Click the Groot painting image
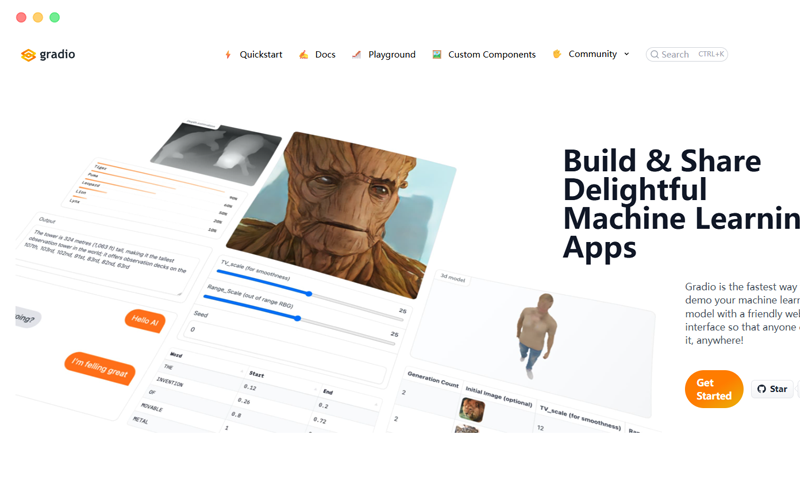 341,214
